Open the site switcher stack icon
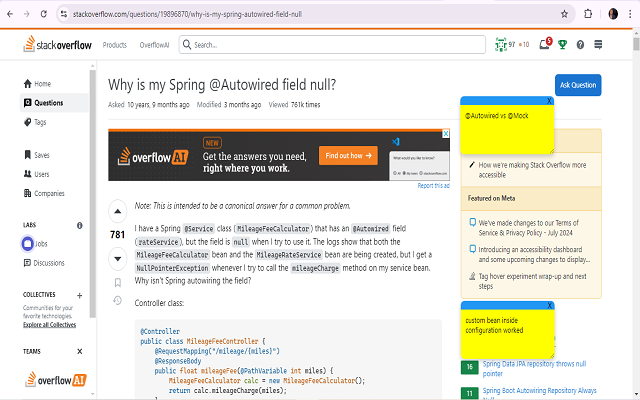 pos(598,44)
